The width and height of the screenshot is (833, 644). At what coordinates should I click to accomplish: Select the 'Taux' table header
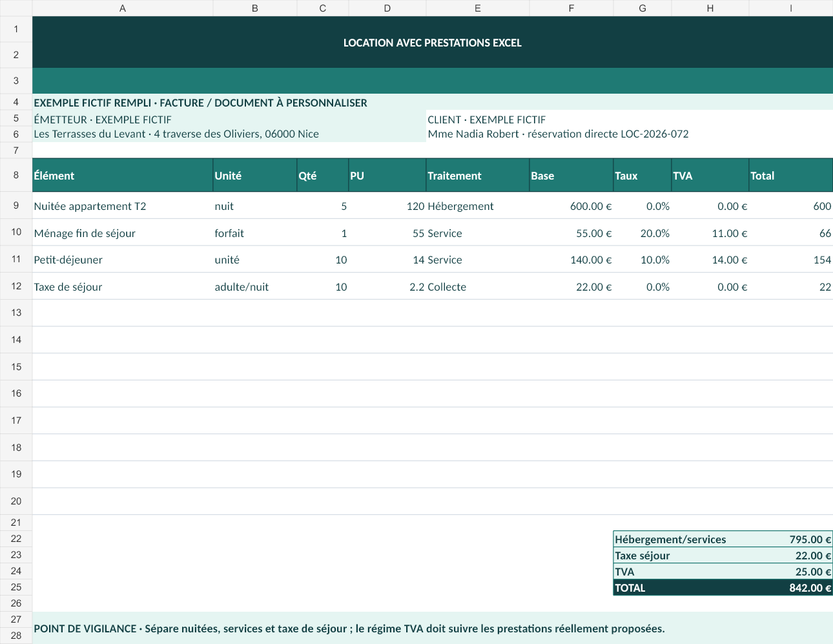[643, 175]
